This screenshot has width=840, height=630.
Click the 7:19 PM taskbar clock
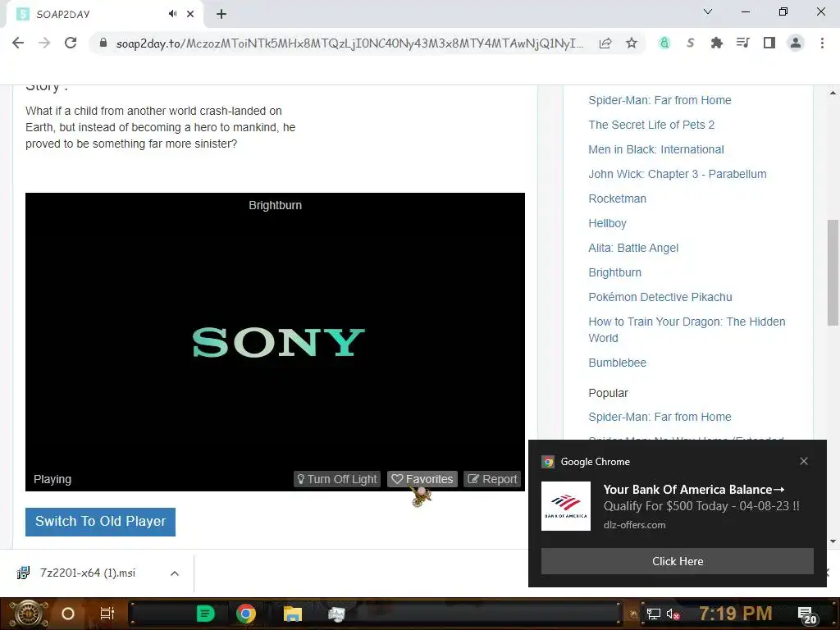(736, 614)
